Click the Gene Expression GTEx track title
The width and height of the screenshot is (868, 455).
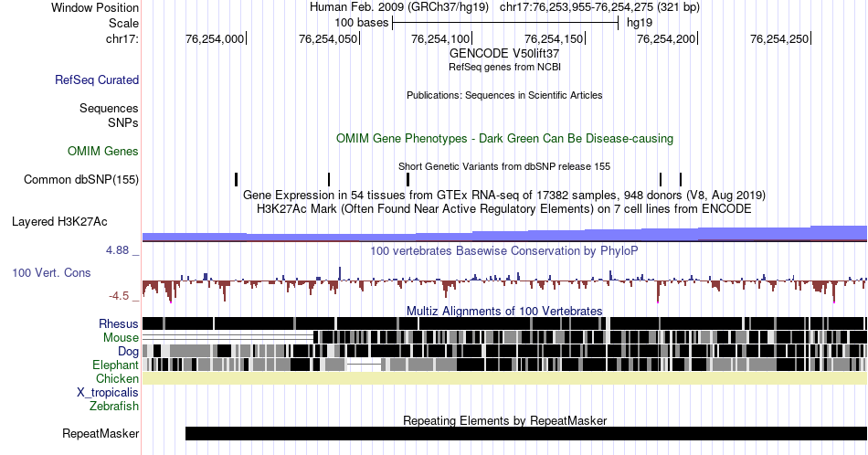[x=504, y=196]
